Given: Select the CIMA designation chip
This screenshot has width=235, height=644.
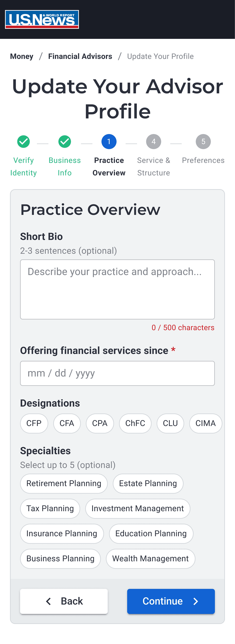Looking at the screenshot, I should coord(205,423).
